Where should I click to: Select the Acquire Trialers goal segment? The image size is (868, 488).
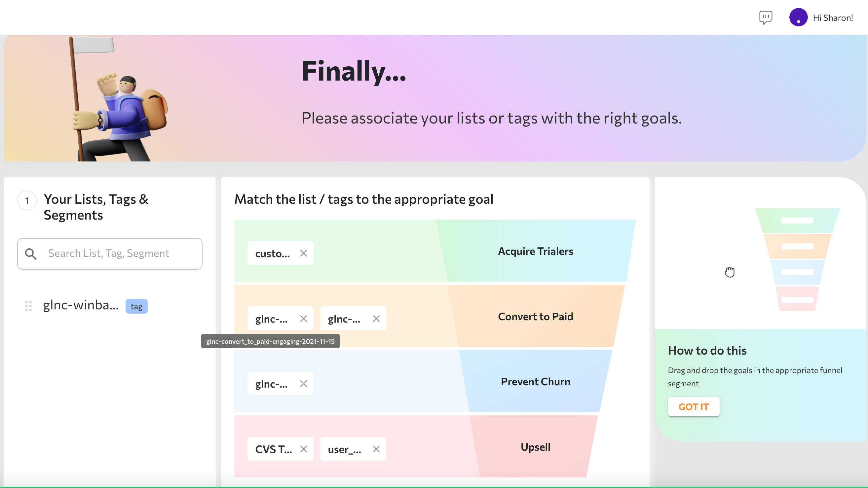[535, 251]
